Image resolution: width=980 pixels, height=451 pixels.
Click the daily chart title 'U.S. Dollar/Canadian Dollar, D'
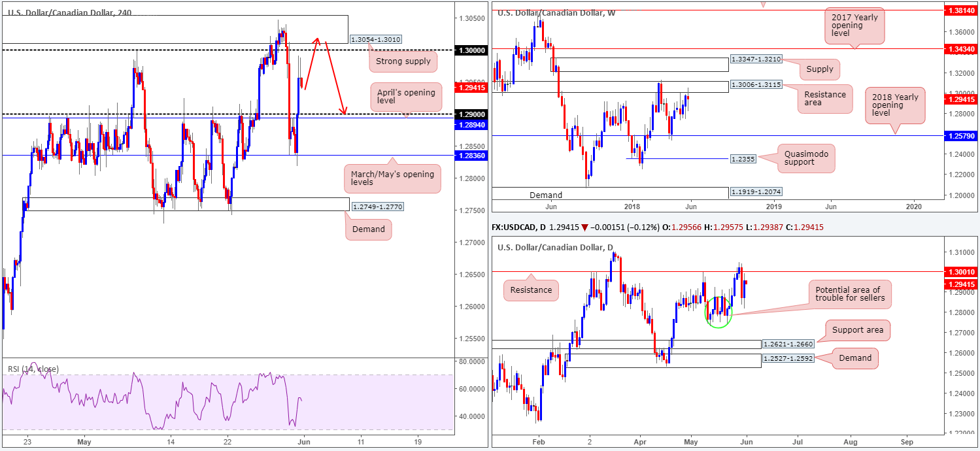coord(555,248)
